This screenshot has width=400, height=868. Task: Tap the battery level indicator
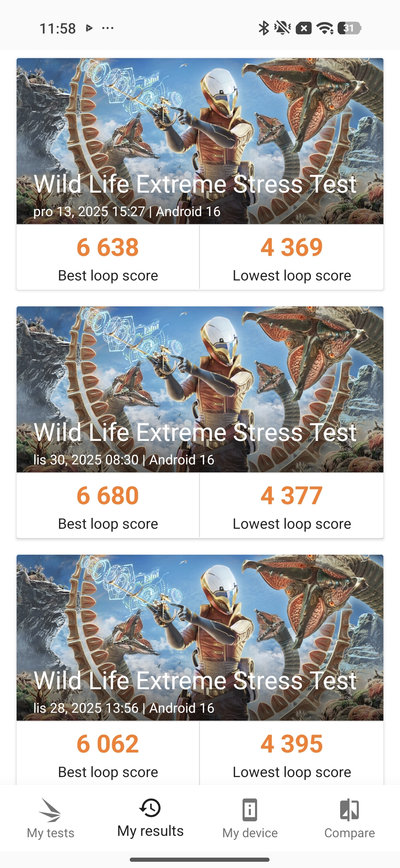[x=349, y=28]
